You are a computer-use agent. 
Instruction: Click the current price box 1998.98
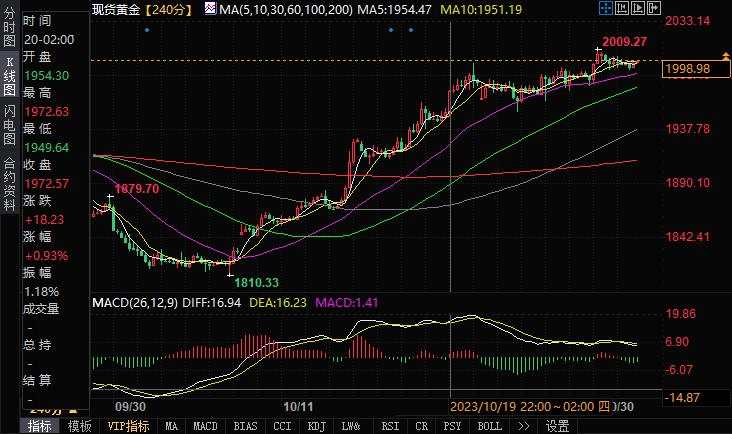(x=696, y=69)
